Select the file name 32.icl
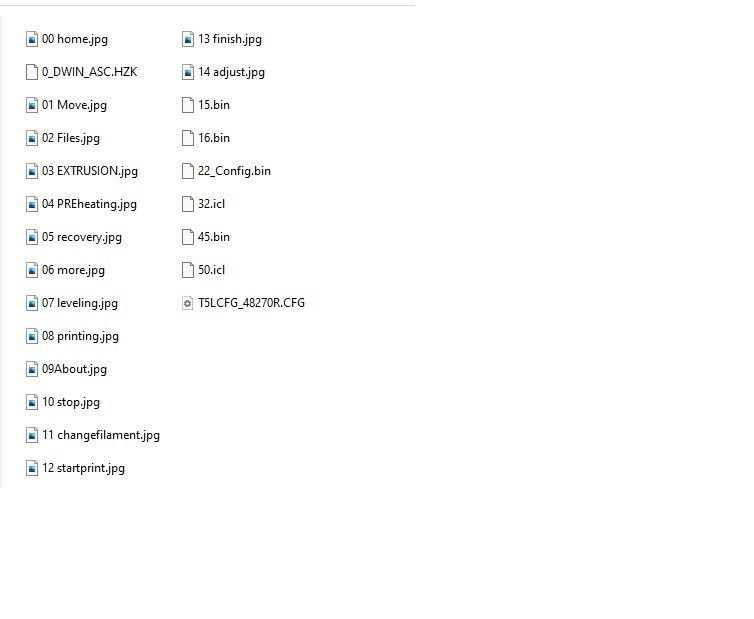 tap(212, 204)
